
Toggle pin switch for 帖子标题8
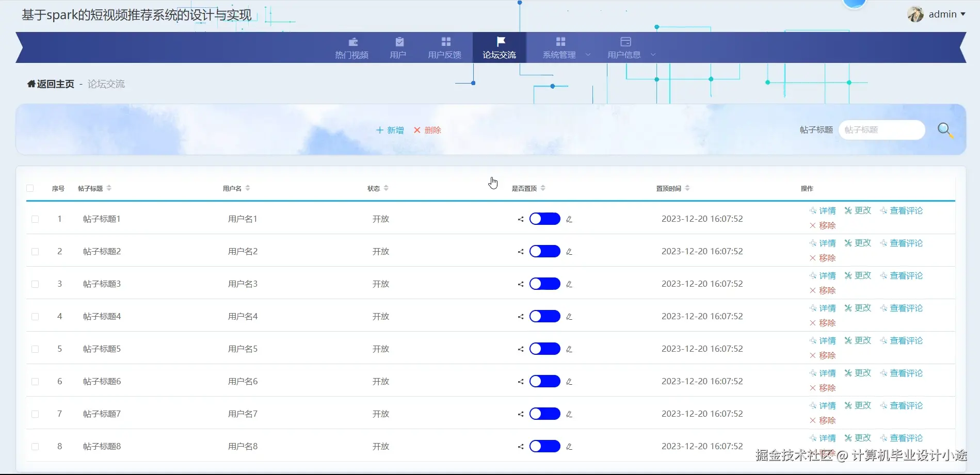click(x=545, y=446)
